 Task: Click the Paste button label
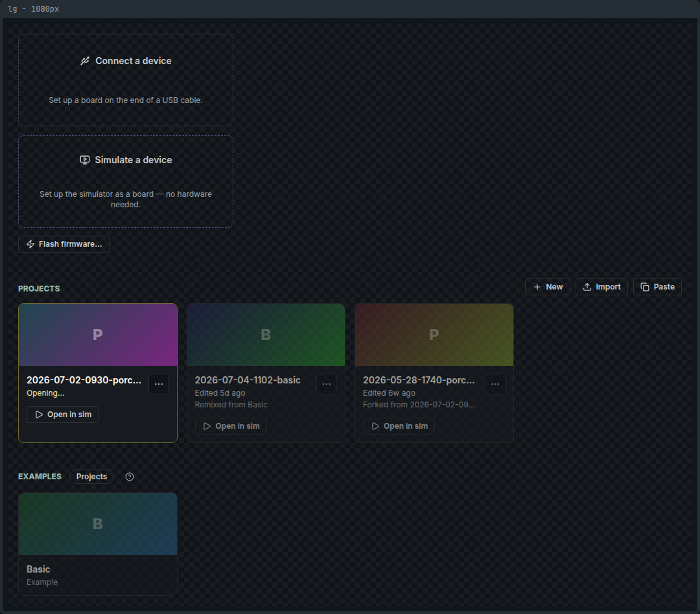point(664,287)
